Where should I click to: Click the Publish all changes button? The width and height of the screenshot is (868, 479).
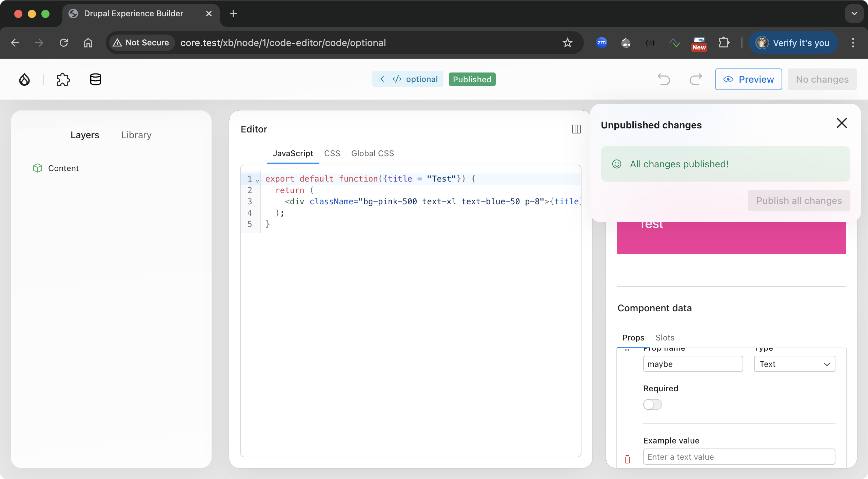(799, 201)
